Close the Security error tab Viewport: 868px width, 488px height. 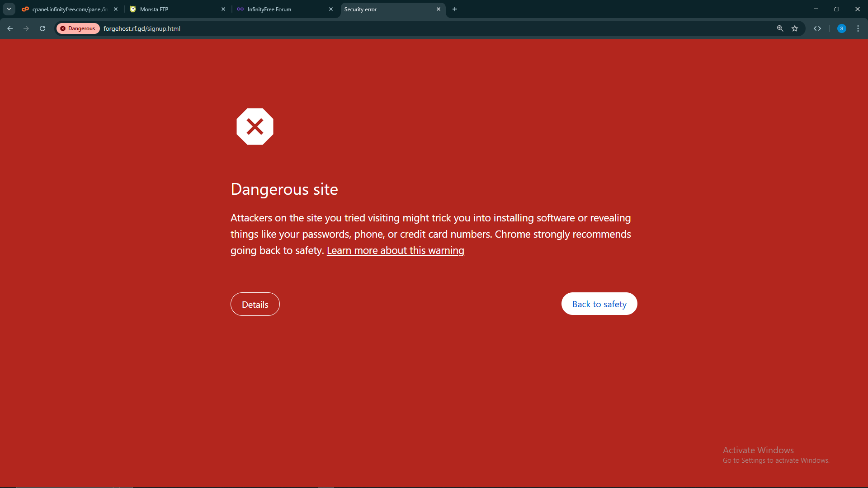[x=439, y=9]
